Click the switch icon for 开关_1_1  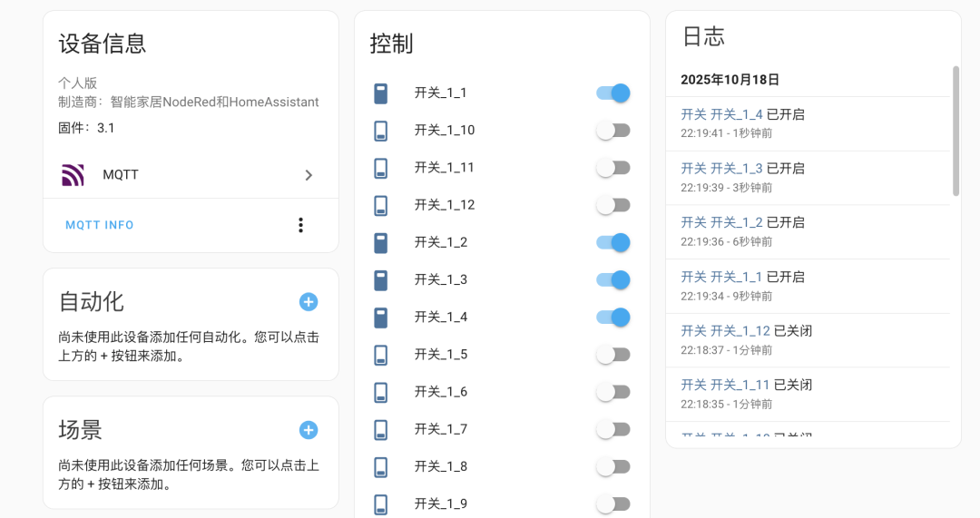(380, 93)
